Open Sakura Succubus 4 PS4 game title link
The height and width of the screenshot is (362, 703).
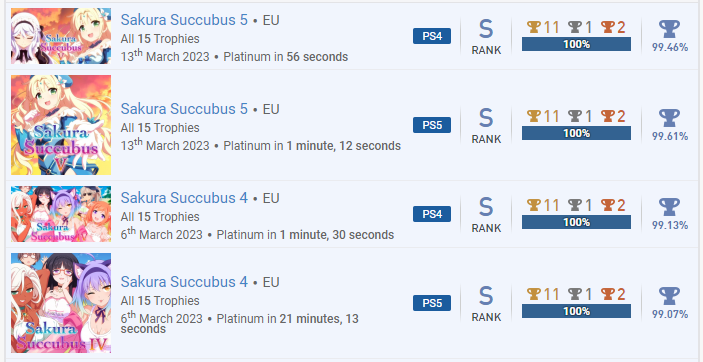[x=184, y=198]
